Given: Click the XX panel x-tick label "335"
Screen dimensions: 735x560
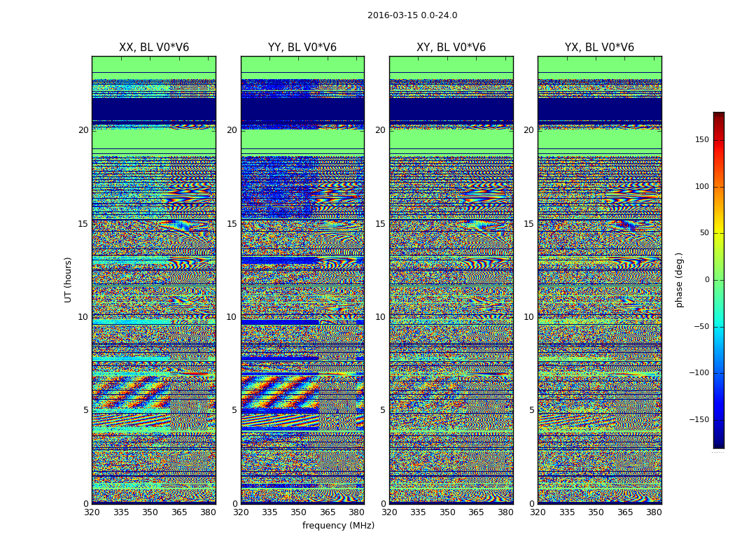Looking at the screenshot, I should (121, 512).
